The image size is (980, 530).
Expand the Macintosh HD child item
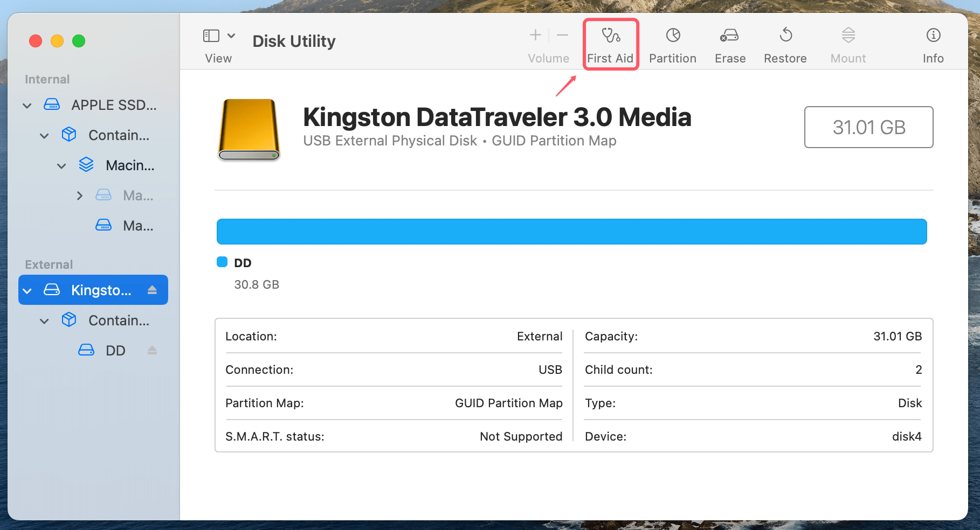(79, 195)
